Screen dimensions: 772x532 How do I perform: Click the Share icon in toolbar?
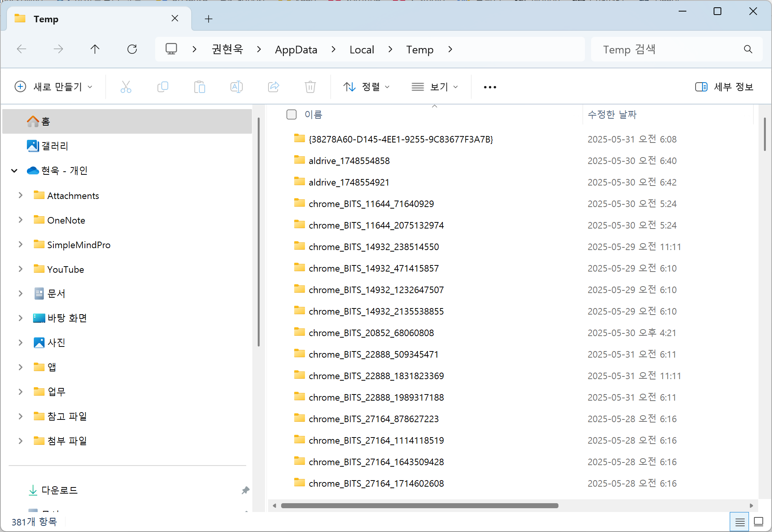click(273, 87)
